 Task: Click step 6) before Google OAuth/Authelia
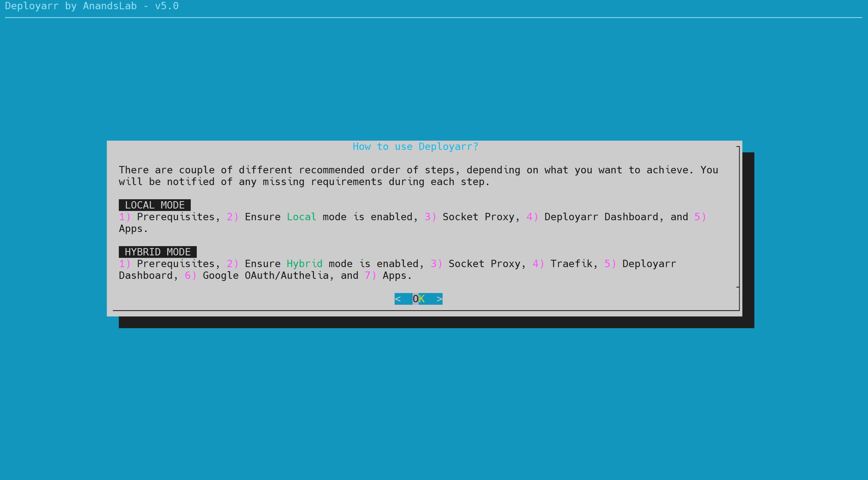click(x=190, y=275)
